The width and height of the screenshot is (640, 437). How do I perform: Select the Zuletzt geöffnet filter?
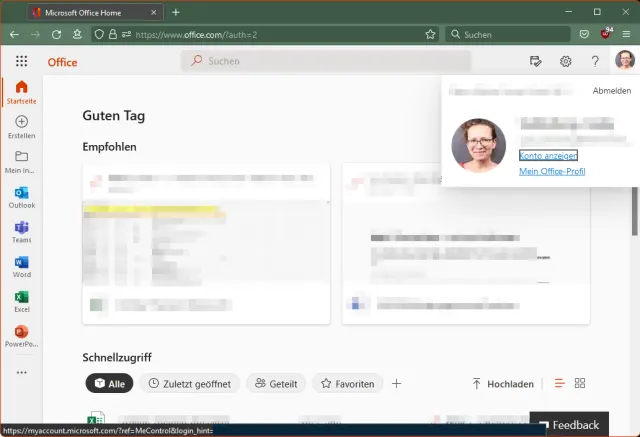click(190, 384)
